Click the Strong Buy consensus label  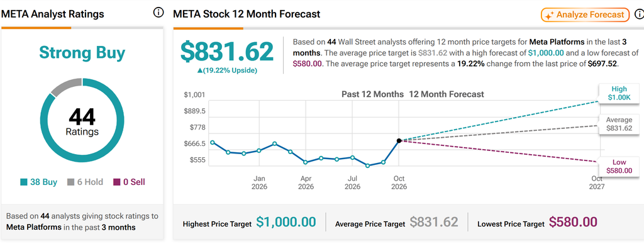(x=82, y=53)
